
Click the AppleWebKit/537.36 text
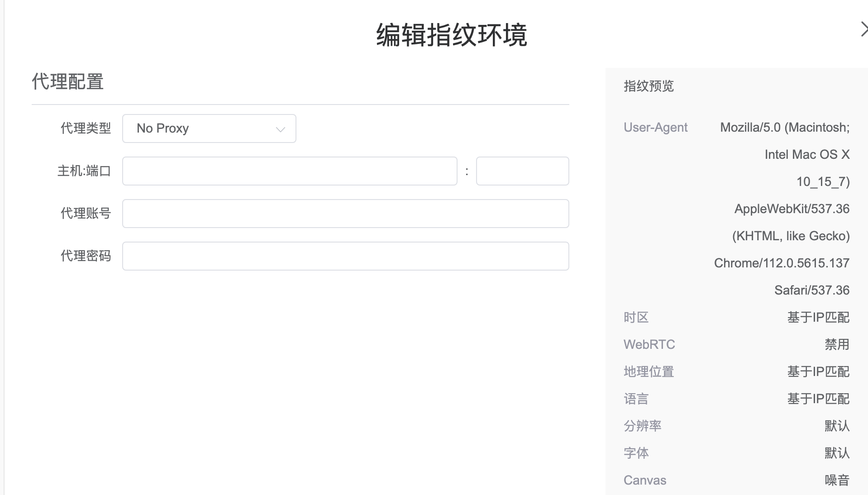pyautogui.click(x=792, y=209)
